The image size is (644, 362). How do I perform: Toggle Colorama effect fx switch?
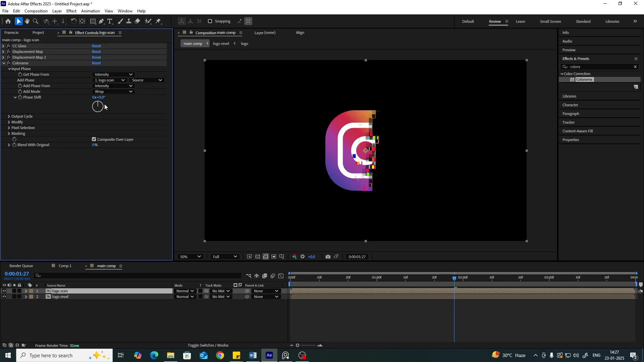pos(9,63)
